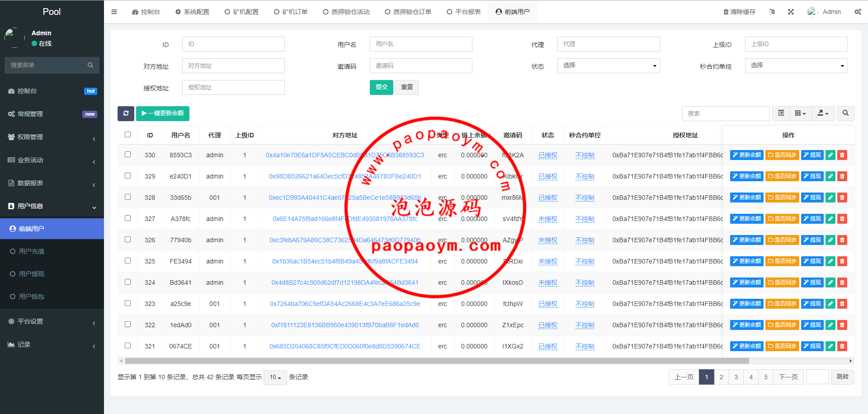
Task: Click the refresh table button
Action: pos(126,113)
